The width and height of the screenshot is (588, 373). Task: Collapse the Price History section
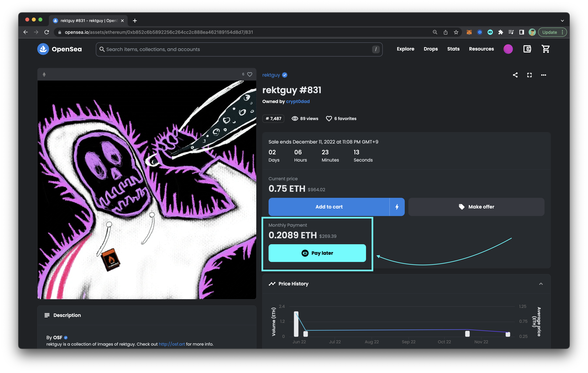(x=541, y=284)
